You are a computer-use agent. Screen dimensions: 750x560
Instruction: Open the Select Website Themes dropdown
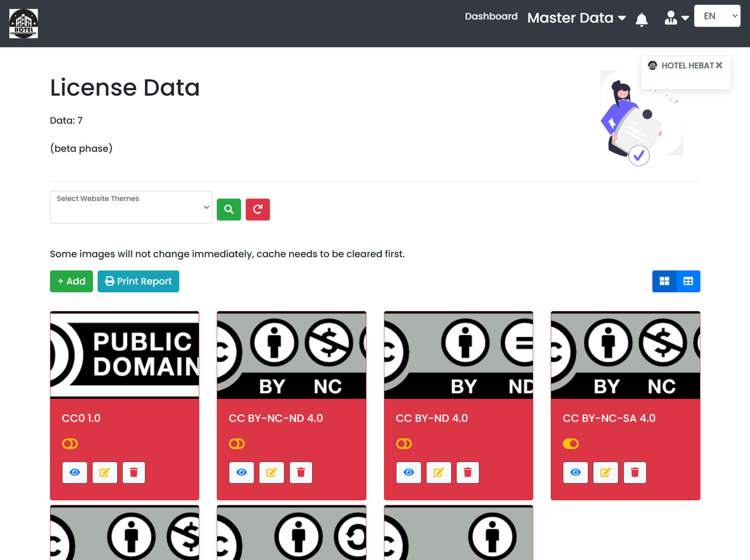[x=131, y=207]
